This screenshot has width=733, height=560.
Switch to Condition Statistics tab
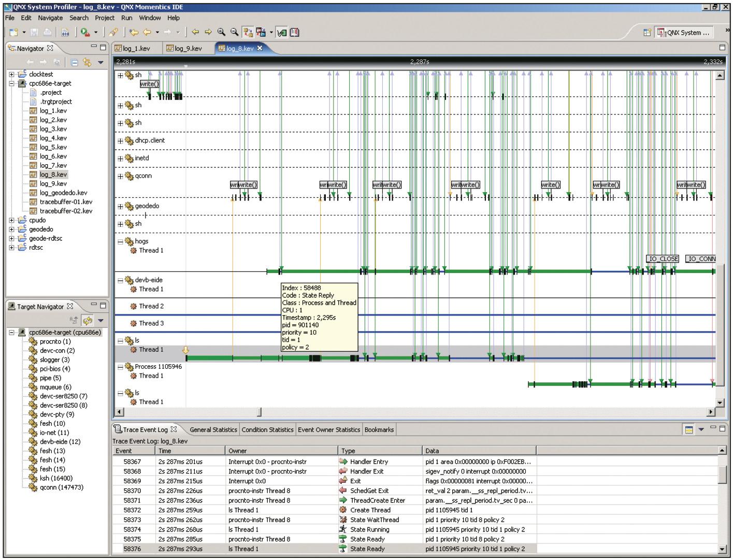(x=267, y=429)
